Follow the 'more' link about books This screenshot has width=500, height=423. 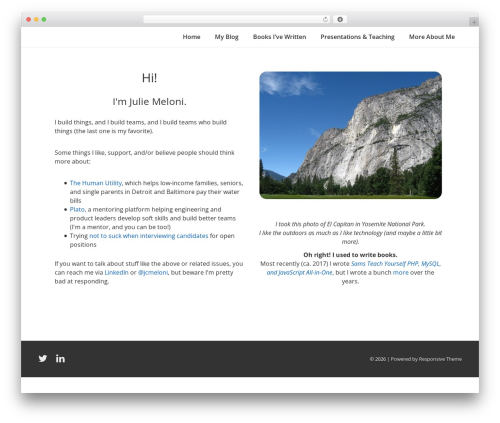(401, 272)
